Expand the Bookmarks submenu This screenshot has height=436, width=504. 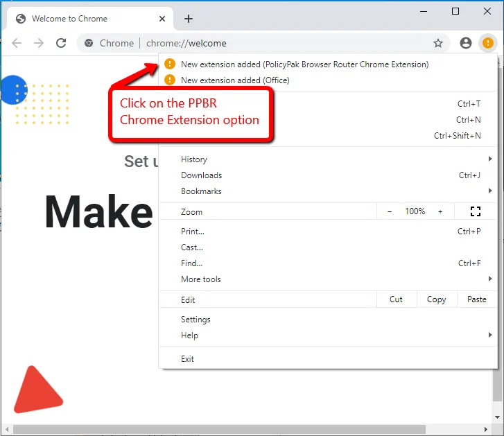point(201,191)
